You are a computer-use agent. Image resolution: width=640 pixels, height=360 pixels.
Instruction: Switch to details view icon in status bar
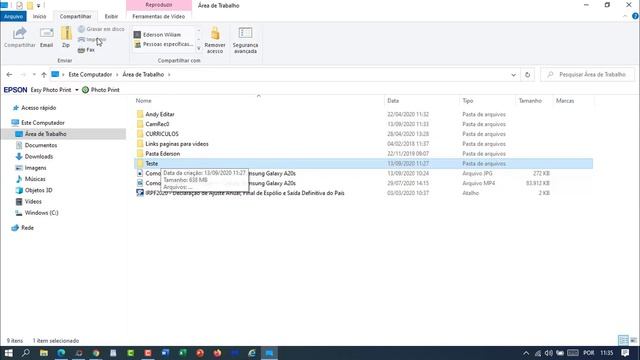click(623, 340)
